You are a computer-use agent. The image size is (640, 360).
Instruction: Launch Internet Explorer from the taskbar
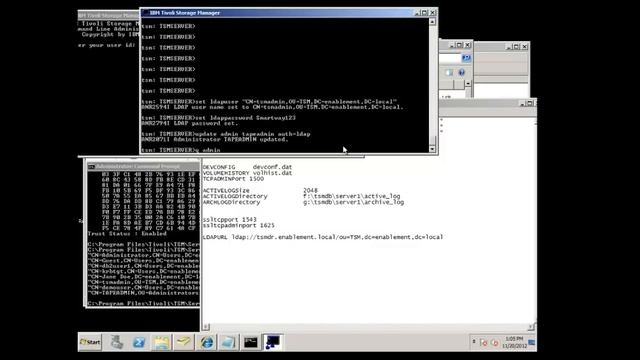point(206,342)
